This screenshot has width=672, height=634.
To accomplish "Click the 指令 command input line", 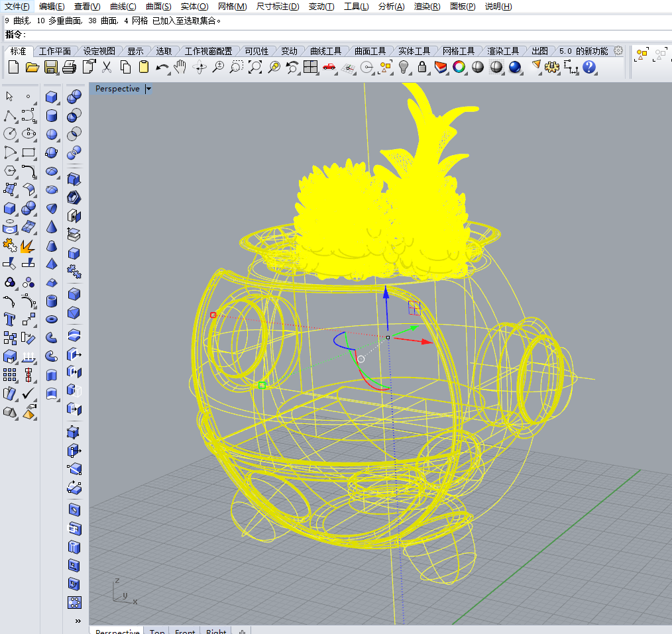I will (338, 34).
